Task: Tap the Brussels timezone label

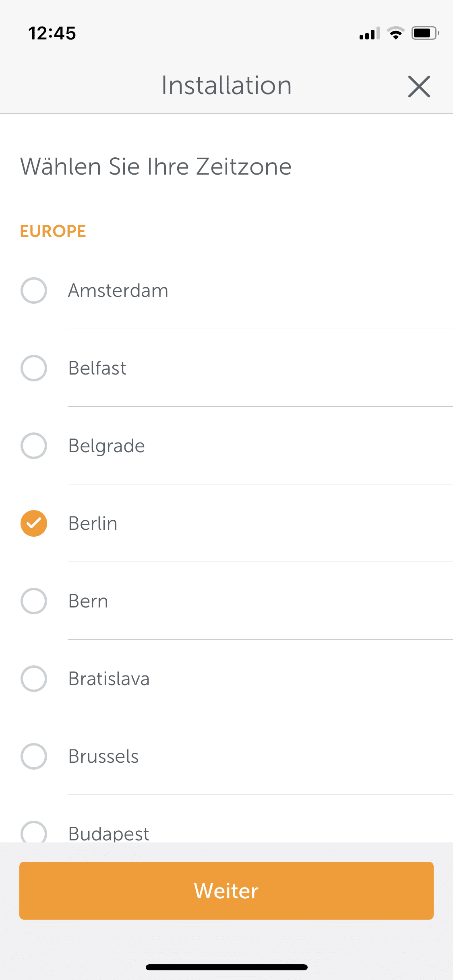Action: [x=103, y=756]
